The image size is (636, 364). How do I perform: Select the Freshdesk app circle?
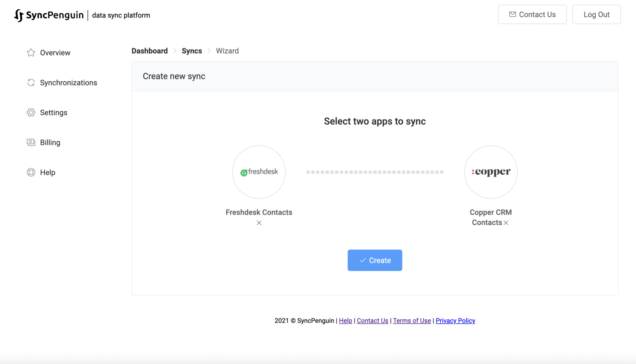(259, 172)
